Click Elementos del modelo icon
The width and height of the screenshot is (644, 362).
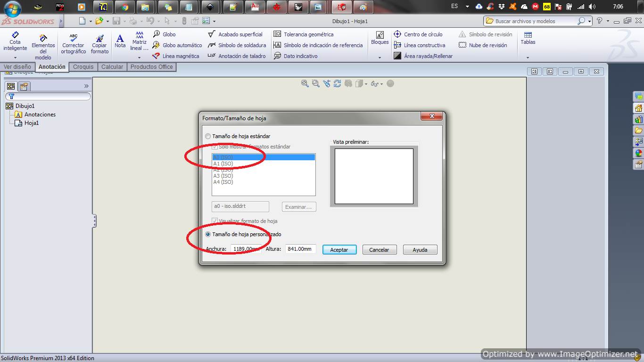[x=43, y=38]
